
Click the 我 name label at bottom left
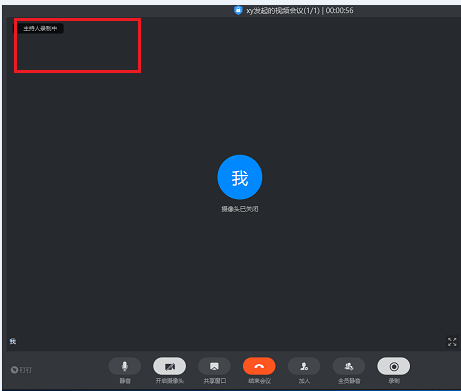(x=13, y=341)
